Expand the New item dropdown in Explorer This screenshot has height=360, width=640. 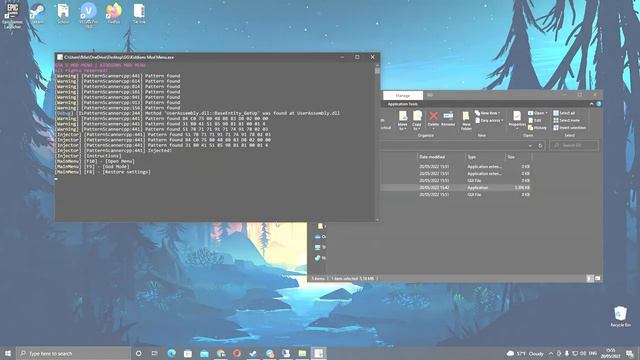click(487, 113)
